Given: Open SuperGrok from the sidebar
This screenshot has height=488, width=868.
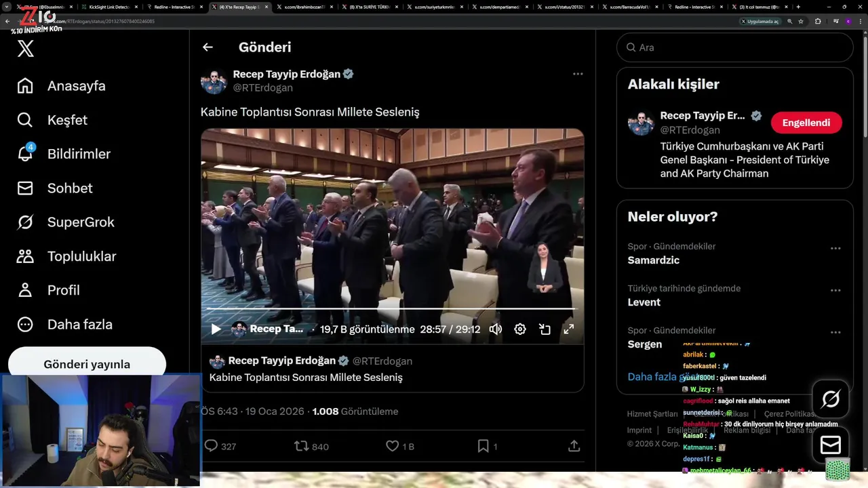Looking at the screenshot, I should [66, 222].
